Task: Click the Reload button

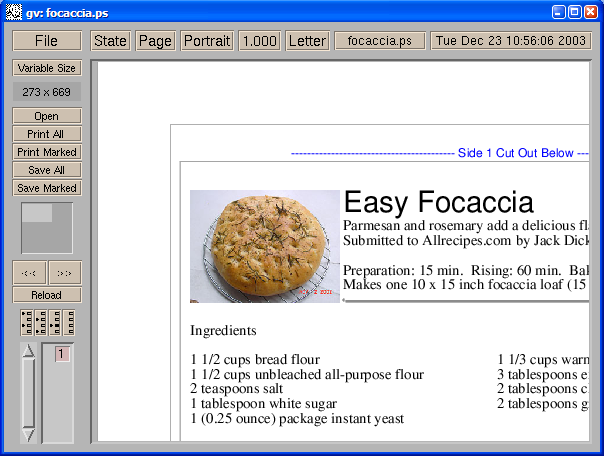Action: [x=46, y=295]
